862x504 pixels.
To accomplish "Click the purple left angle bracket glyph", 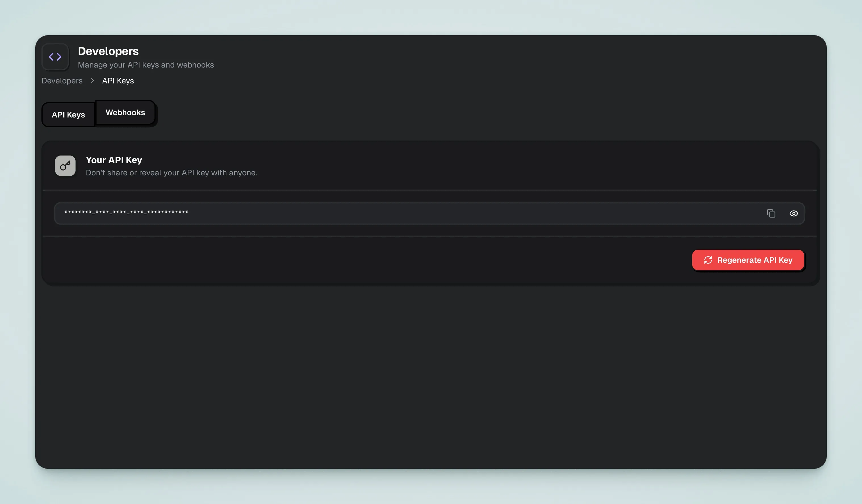I will pos(52,57).
